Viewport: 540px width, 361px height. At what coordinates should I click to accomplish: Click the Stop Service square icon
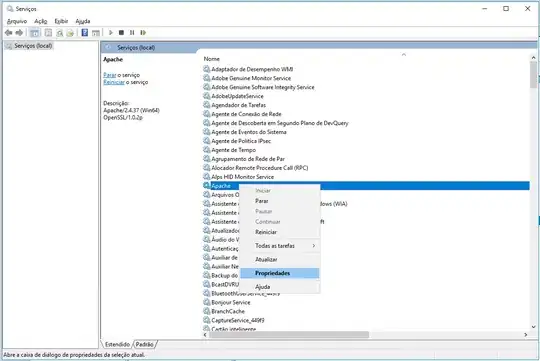coord(121,32)
